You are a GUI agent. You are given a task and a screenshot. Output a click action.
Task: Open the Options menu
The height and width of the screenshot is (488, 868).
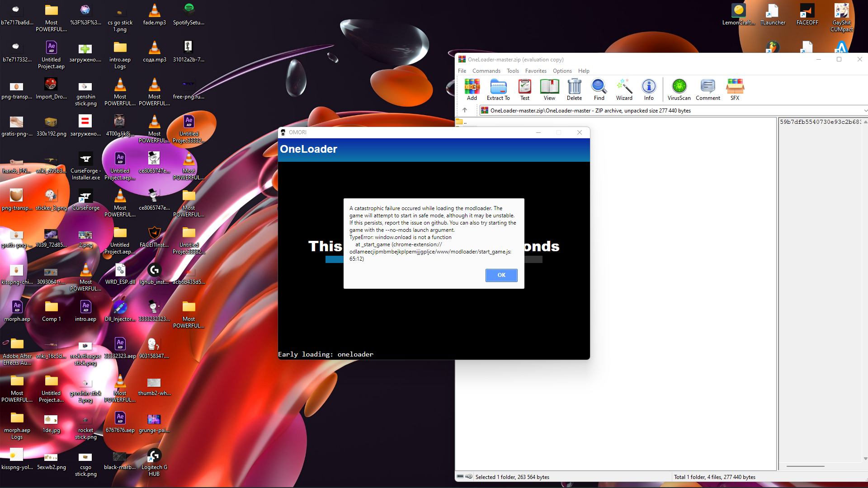562,71
